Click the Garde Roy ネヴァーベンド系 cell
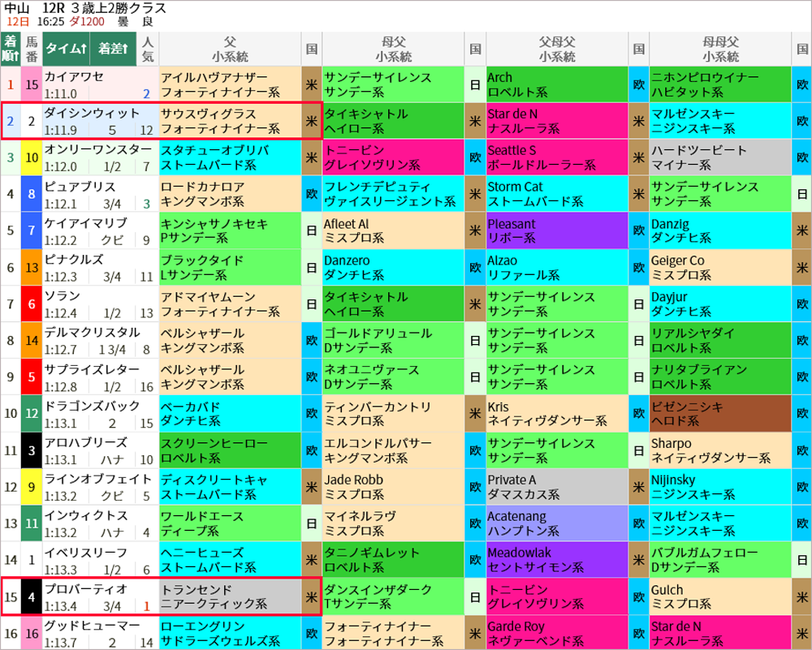This screenshot has height=650, width=812. (x=557, y=634)
